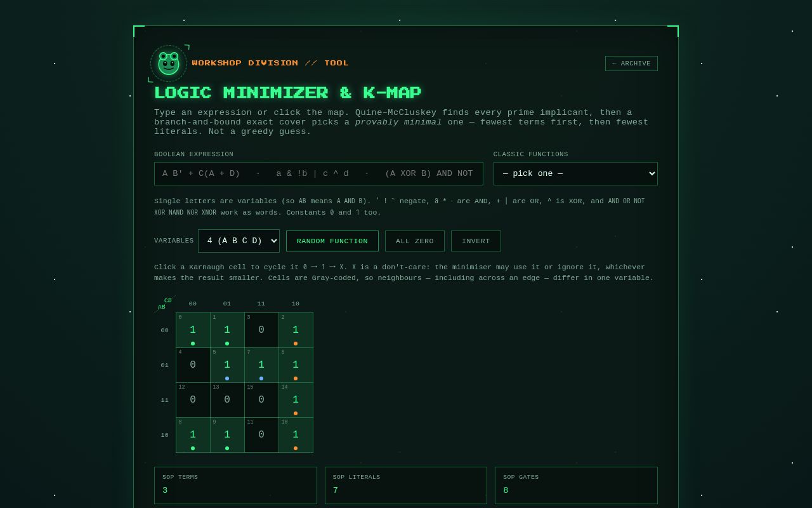This screenshot has height=508, width=812.
Task: Toggle K-map cell 5
Action: (x=227, y=365)
